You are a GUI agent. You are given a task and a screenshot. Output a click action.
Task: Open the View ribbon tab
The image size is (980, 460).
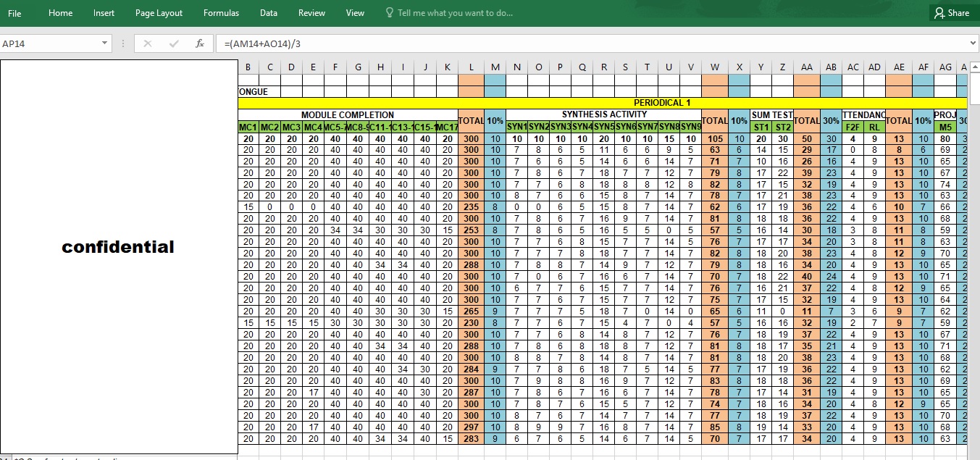pyautogui.click(x=355, y=13)
